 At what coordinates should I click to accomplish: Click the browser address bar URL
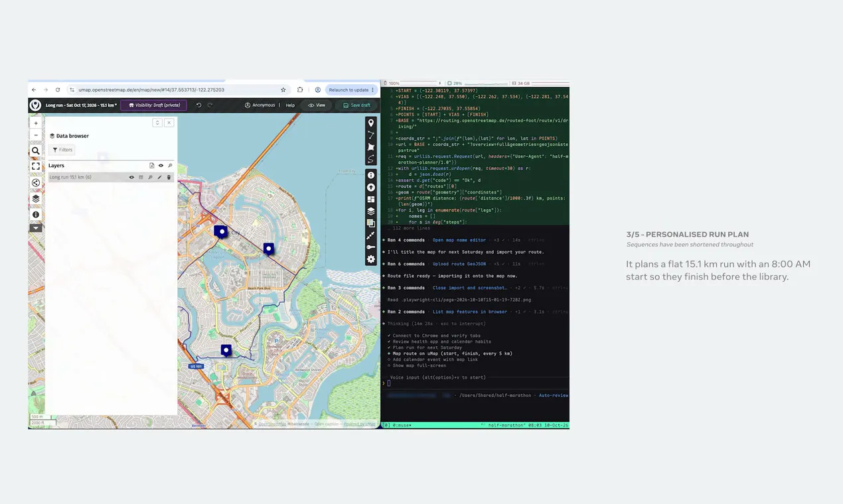151,90
